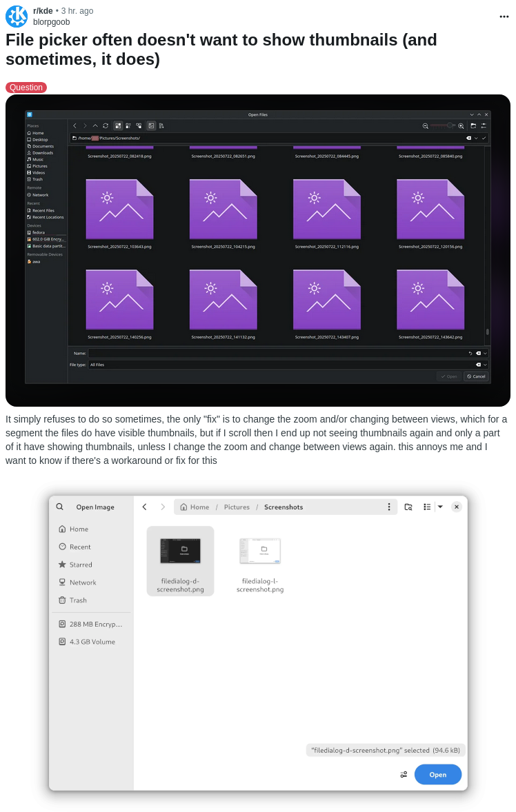This screenshot has width=516, height=812.
Task: Select file Screenshot_20250722_103643.png
Action: (119, 214)
